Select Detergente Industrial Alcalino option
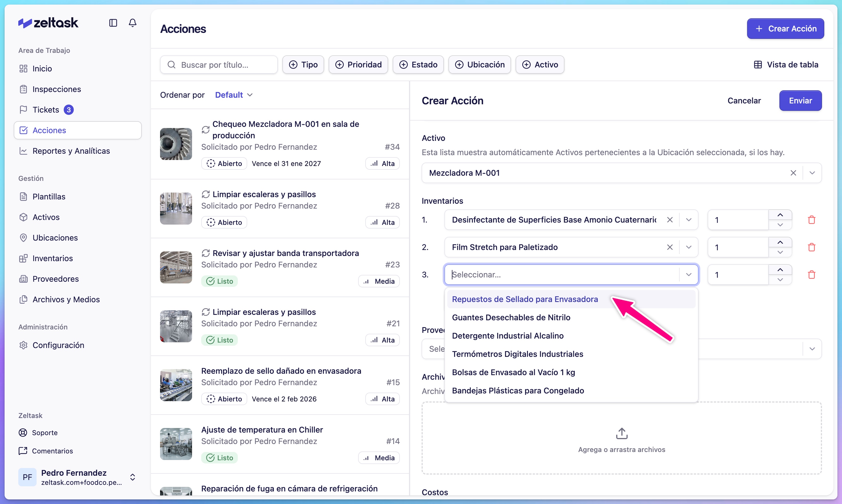842x504 pixels. (x=571, y=336)
